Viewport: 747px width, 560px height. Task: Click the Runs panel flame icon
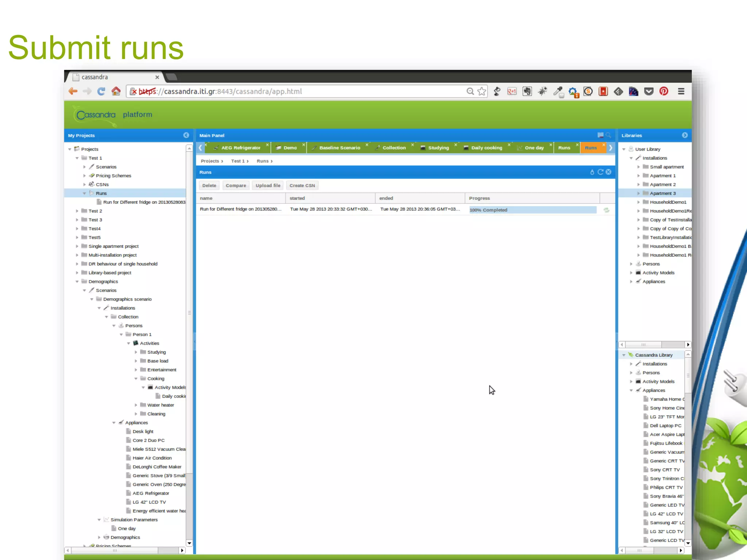tap(592, 172)
